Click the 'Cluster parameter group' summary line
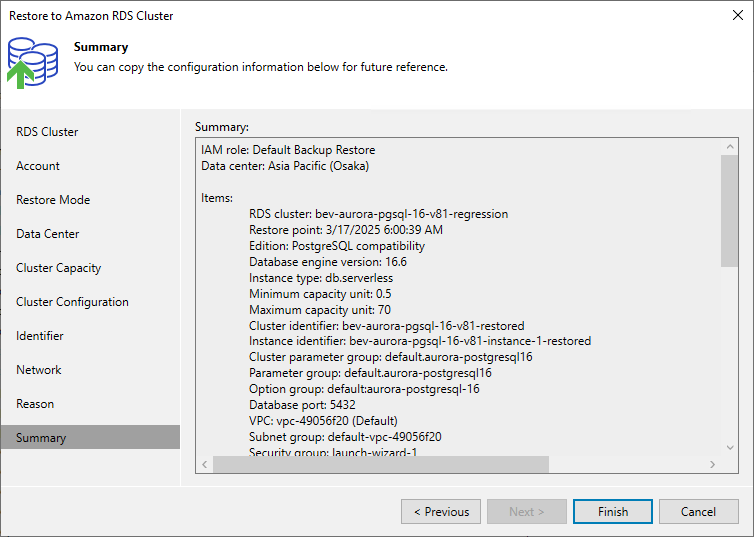The height and width of the screenshot is (537, 754). click(391, 357)
